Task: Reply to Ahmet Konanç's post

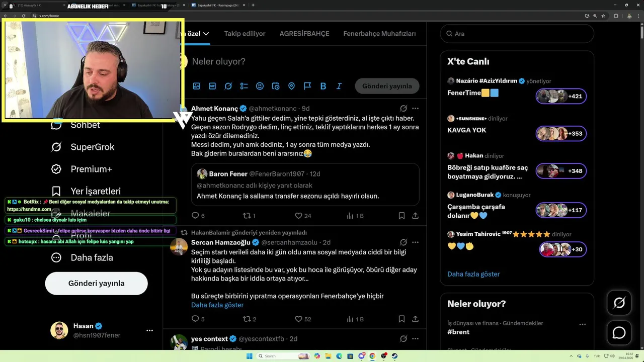Action: tap(195, 216)
